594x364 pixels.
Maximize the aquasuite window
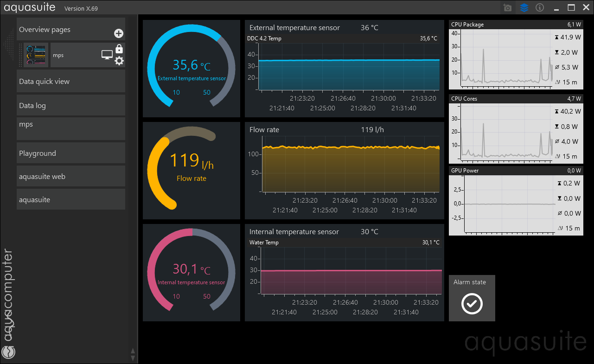(x=571, y=7)
